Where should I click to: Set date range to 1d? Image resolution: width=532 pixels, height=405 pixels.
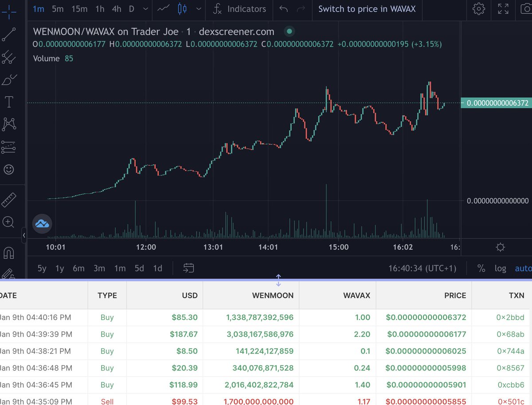(x=157, y=268)
